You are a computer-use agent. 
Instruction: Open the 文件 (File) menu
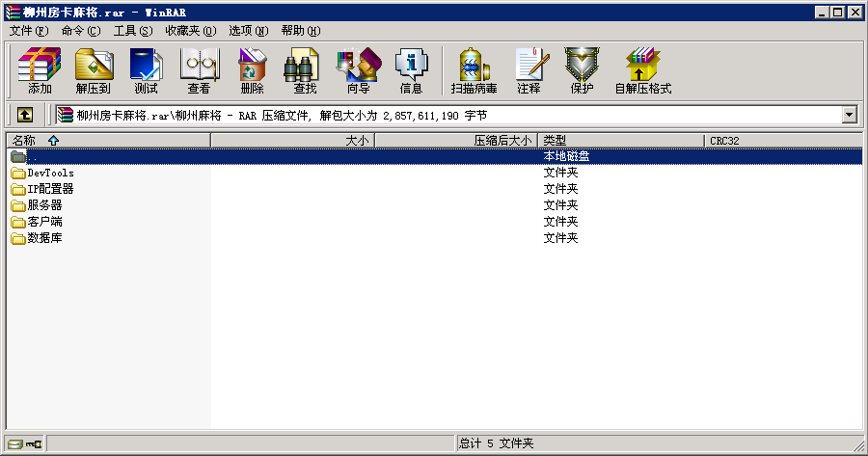(x=28, y=31)
